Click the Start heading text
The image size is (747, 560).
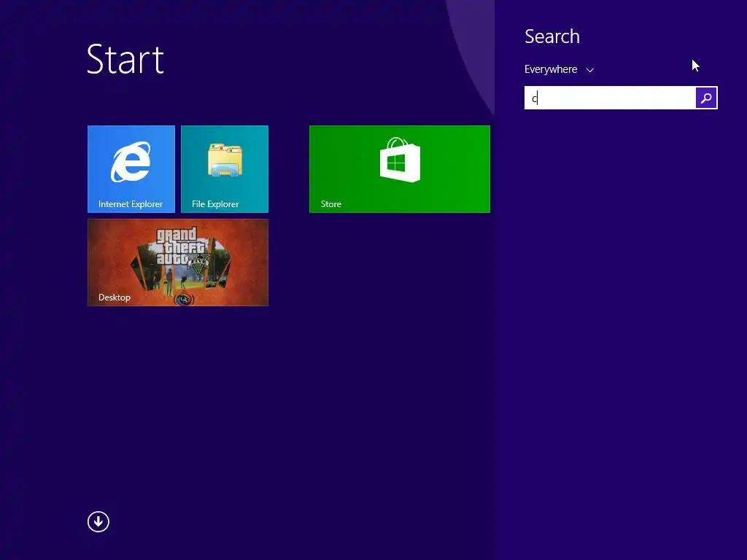pos(125,59)
